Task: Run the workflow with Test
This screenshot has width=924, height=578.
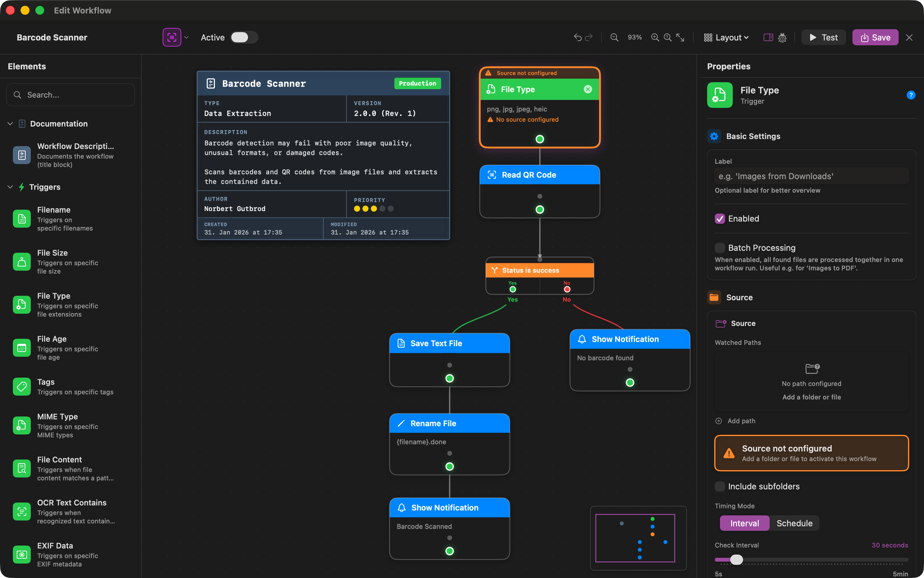Action: click(824, 38)
